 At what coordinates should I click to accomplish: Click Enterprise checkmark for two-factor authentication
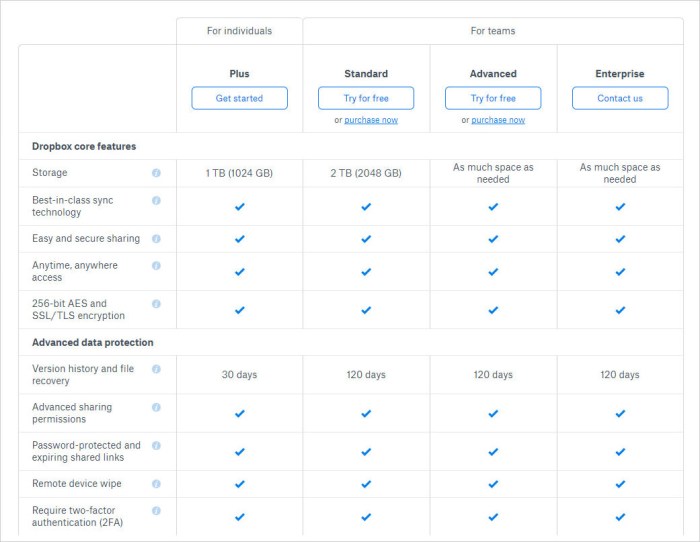point(620,517)
